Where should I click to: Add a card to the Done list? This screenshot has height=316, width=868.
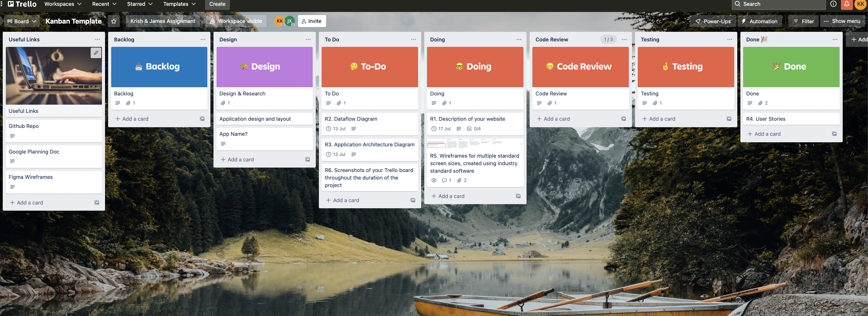[764, 134]
